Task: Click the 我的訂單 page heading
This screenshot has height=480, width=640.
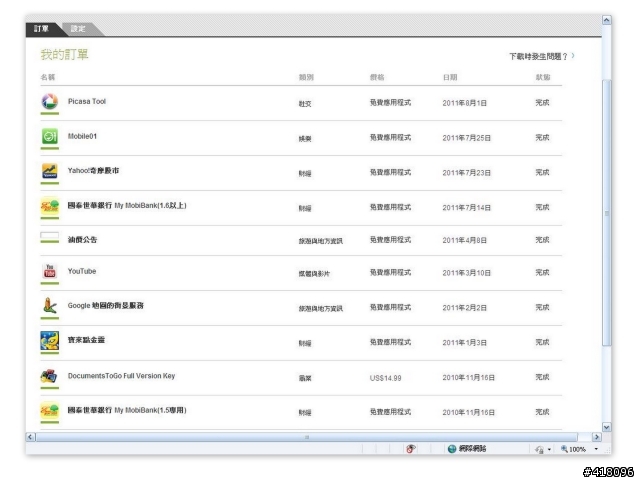Action: pos(64,54)
